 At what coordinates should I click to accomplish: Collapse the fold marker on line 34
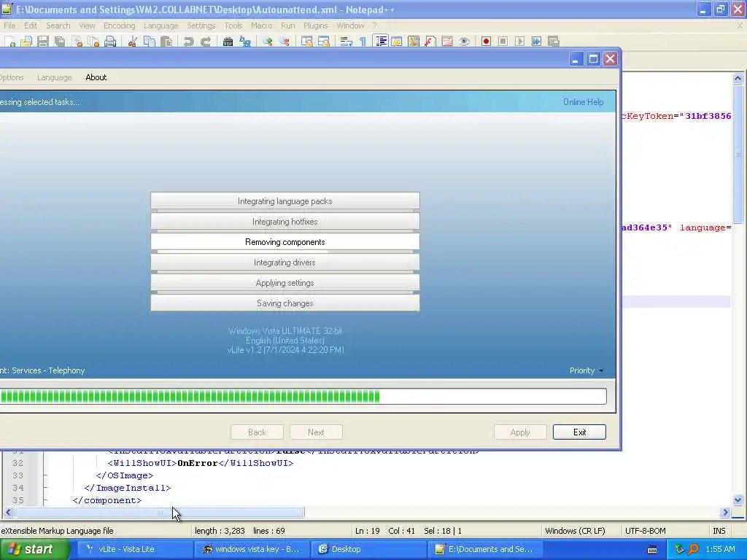tap(45, 488)
